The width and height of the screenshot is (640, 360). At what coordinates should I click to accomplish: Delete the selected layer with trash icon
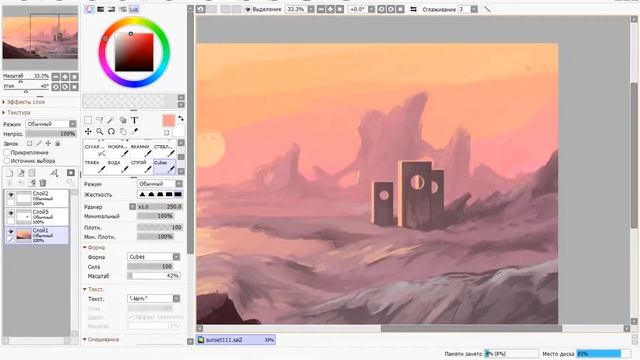(x=43, y=183)
